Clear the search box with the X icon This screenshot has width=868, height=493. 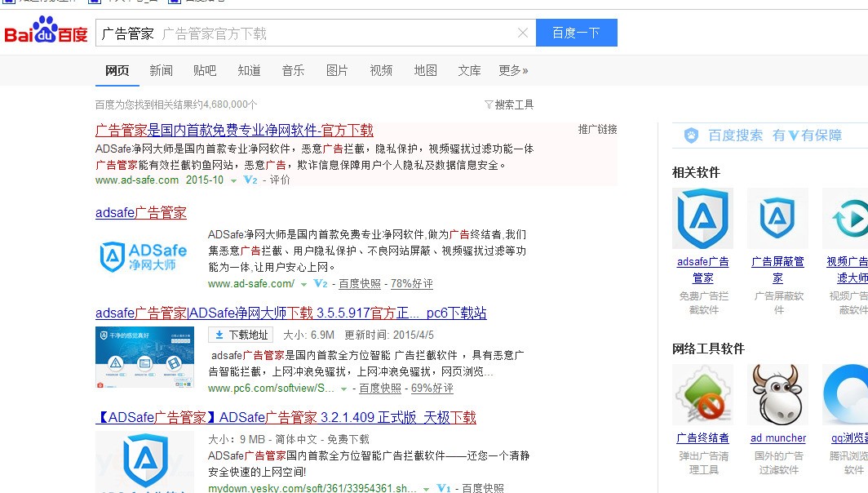(523, 33)
